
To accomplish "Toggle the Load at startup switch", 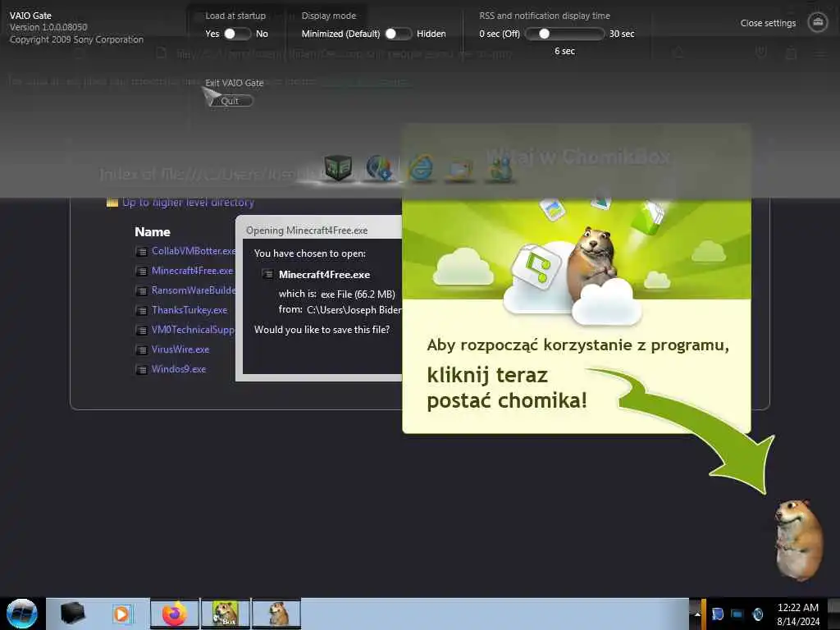I will 237,34.
